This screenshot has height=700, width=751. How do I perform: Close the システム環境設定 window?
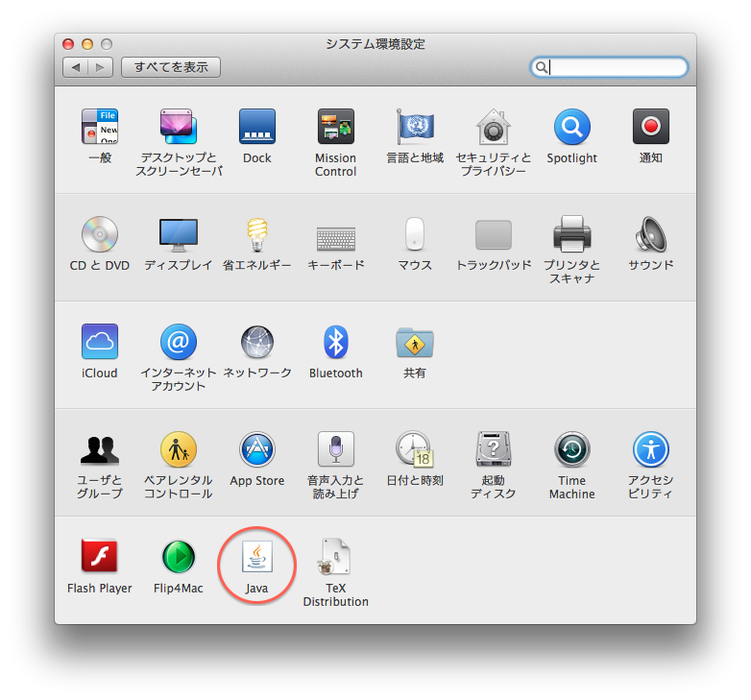[68, 44]
